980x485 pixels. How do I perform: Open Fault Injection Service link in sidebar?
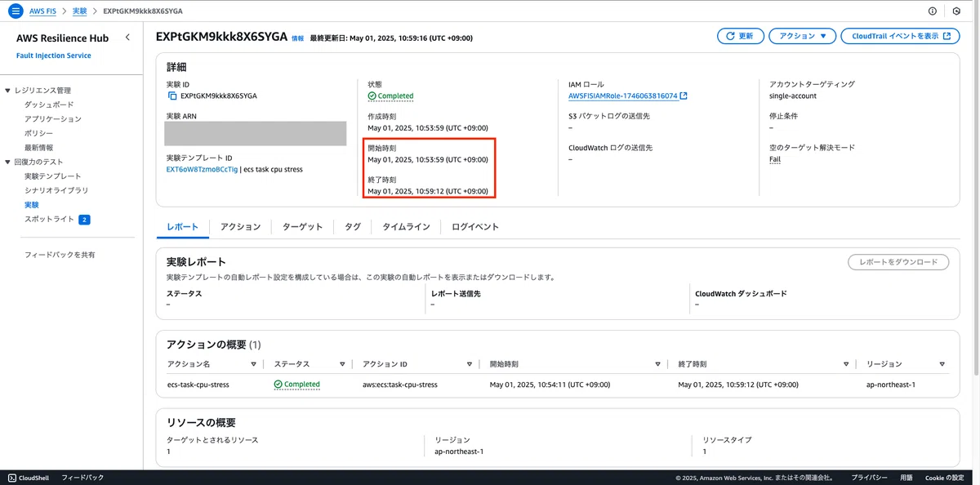pyautogui.click(x=54, y=56)
